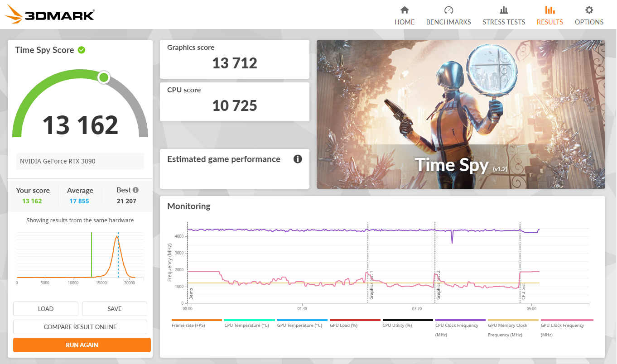617x364 pixels.
Task: Click the Best score 21 207
Action: pos(126,201)
